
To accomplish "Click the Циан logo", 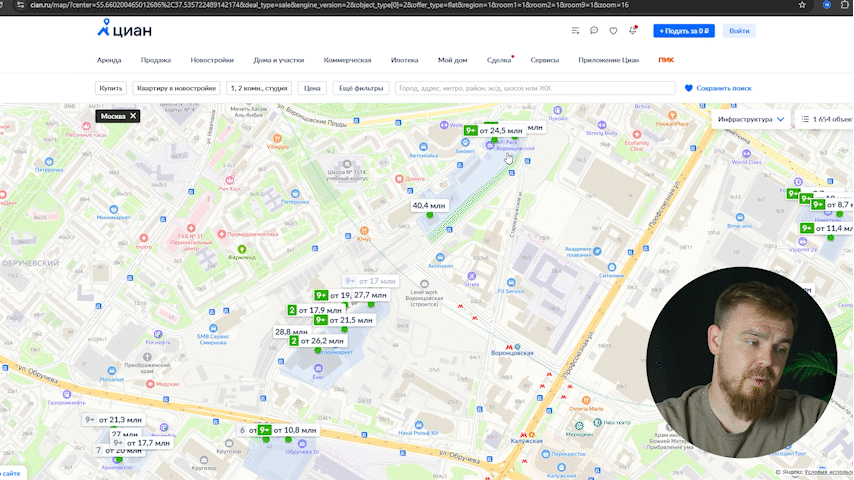I will [x=124, y=29].
